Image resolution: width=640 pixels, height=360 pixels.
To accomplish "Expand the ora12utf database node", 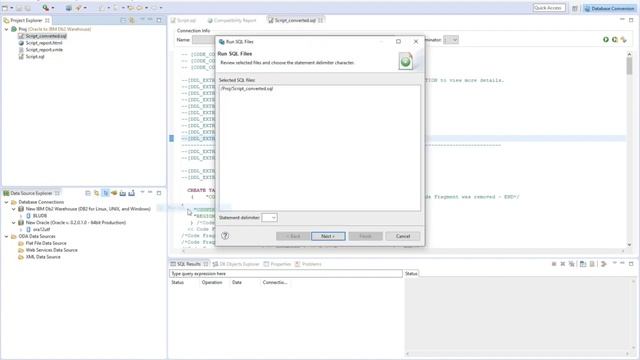I will click(21, 230).
